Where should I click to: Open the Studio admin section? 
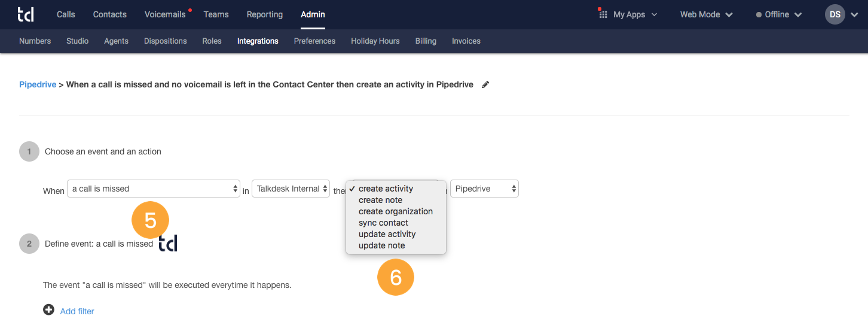77,41
